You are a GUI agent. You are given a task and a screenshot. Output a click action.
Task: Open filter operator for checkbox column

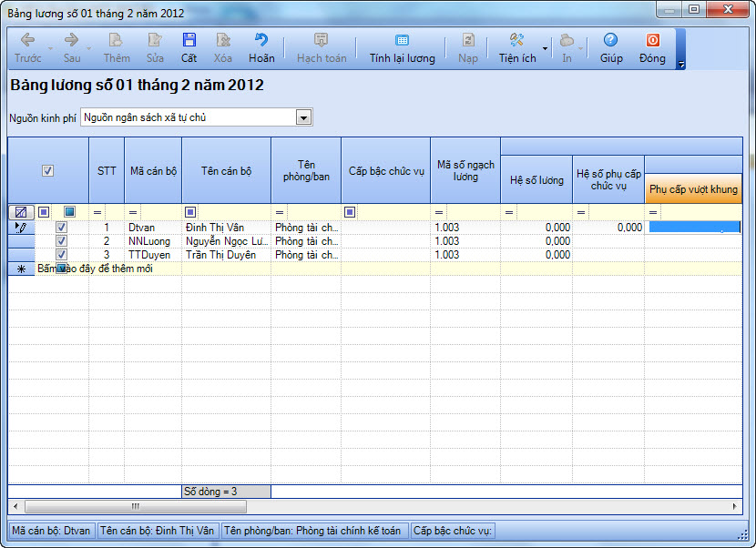[44, 211]
